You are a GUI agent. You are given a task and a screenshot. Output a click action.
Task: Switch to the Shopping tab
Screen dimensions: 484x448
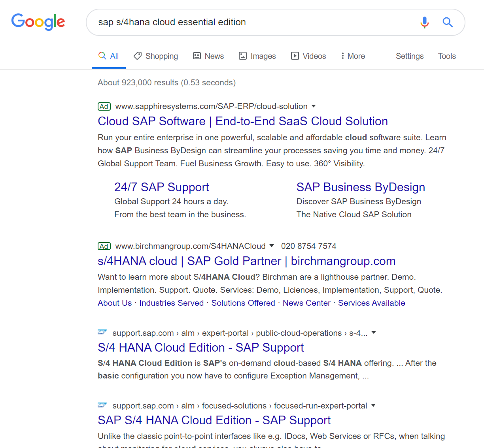click(x=156, y=56)
